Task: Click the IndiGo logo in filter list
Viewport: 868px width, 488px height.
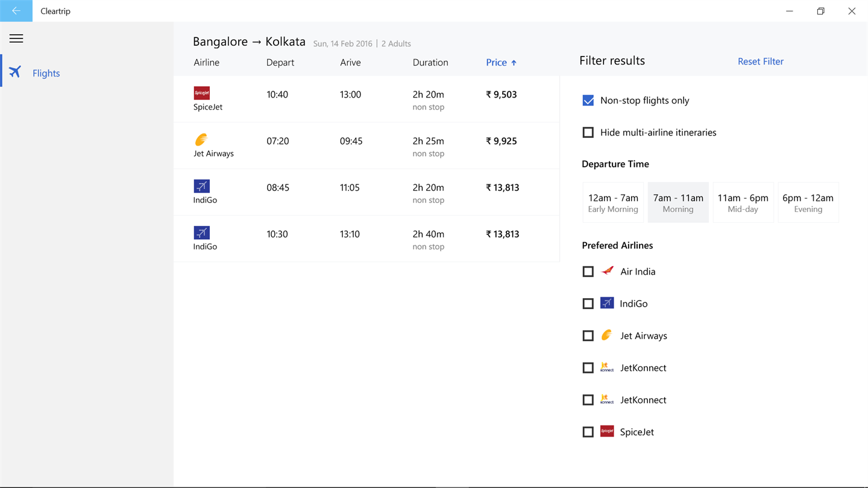Action: point(607,303)
